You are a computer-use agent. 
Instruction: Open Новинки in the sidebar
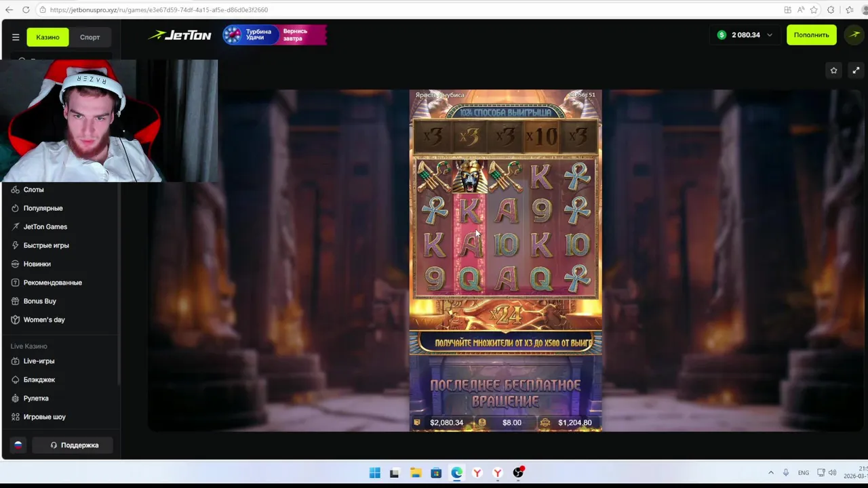click(37, 264)
